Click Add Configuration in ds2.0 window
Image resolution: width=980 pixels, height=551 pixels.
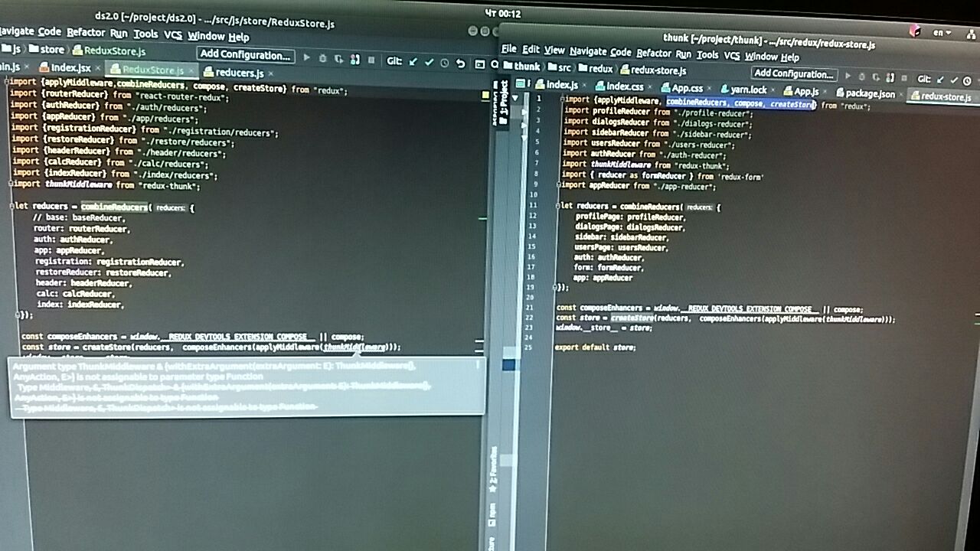tap(246, 55)
